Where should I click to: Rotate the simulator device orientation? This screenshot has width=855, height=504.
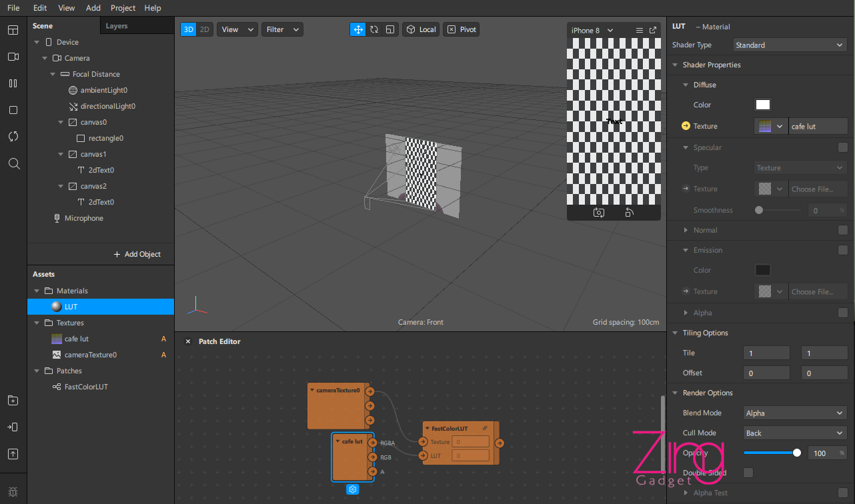tap(629, 213)
